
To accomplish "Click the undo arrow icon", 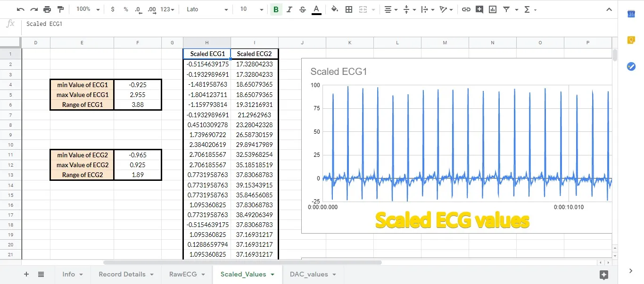I will click(x=20, y=9).
